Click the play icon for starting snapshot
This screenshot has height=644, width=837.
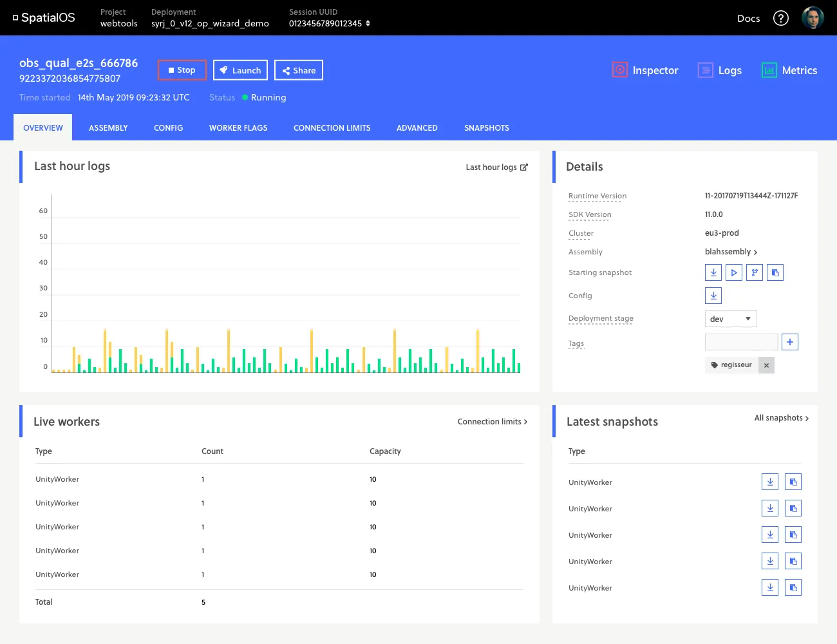(x=734, y=272)
